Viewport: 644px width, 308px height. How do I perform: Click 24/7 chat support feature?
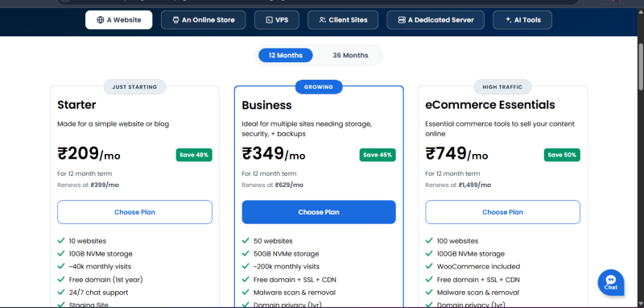pyautogui.click(x=98, y=293)
